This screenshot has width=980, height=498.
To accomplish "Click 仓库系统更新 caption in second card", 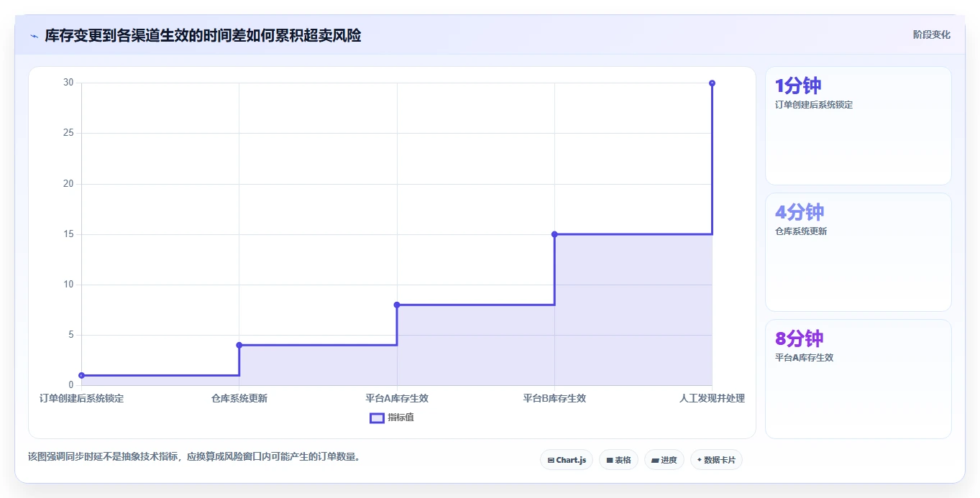I will pyautogui.click(x=801, y=231).
